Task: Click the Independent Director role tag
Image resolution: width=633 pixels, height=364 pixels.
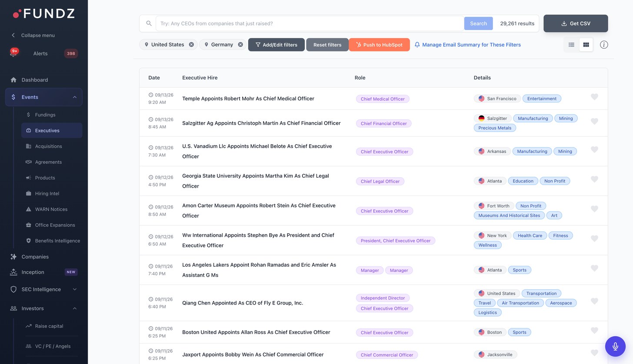Action: pos(383,298)
